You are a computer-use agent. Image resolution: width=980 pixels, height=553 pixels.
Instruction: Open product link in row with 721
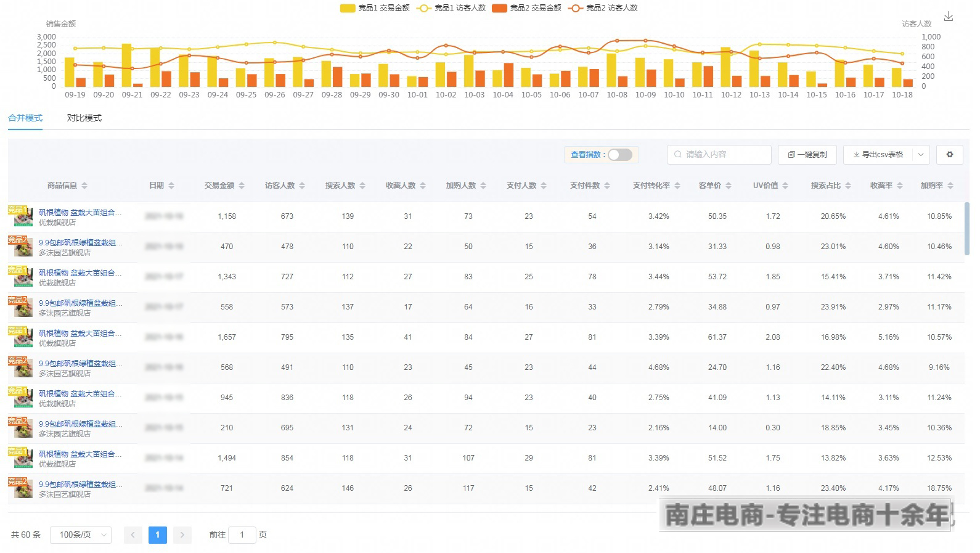80,484
